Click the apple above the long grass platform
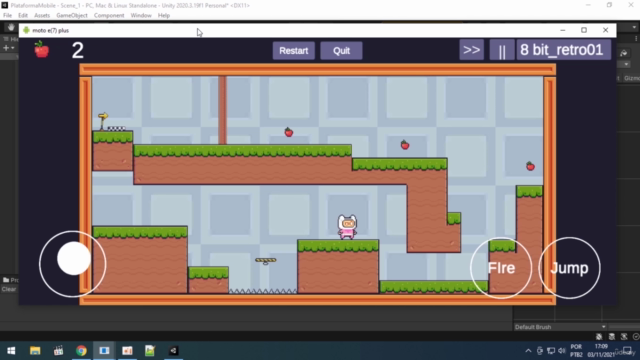Image resolution: width=640 pixels, height=360 pixels. coord(289,132)
